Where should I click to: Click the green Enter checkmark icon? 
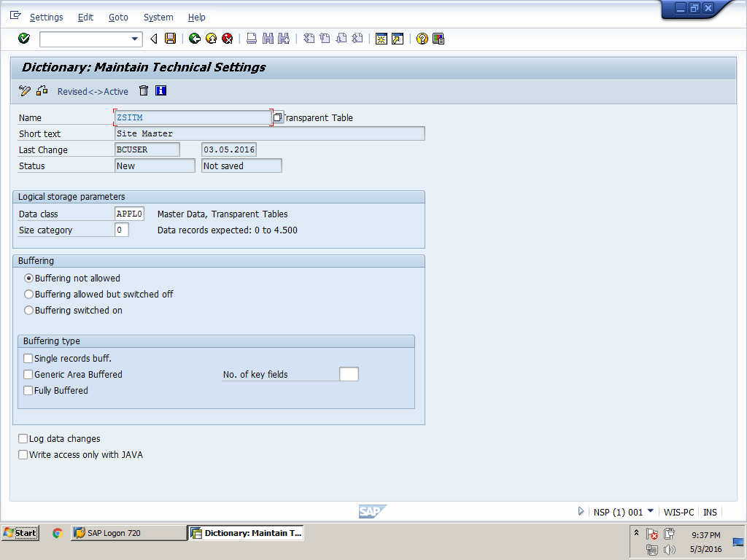(x=24, y=39)
